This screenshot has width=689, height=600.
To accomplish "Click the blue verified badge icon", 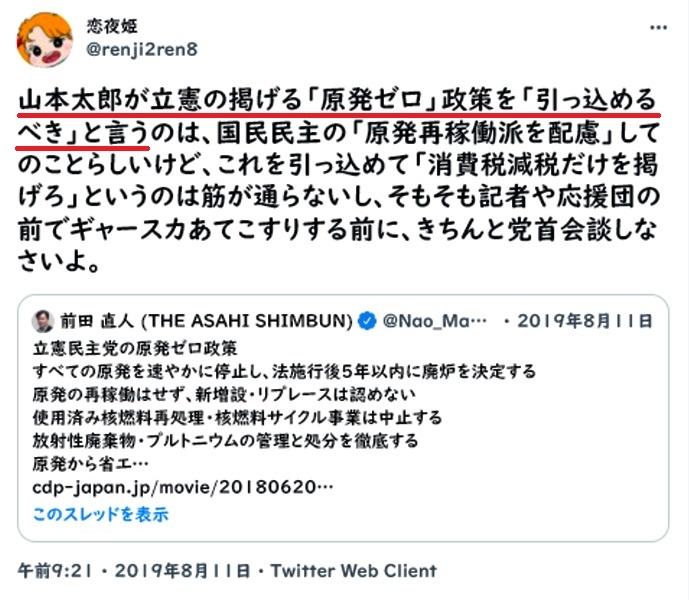I will [x=367, y=321].
